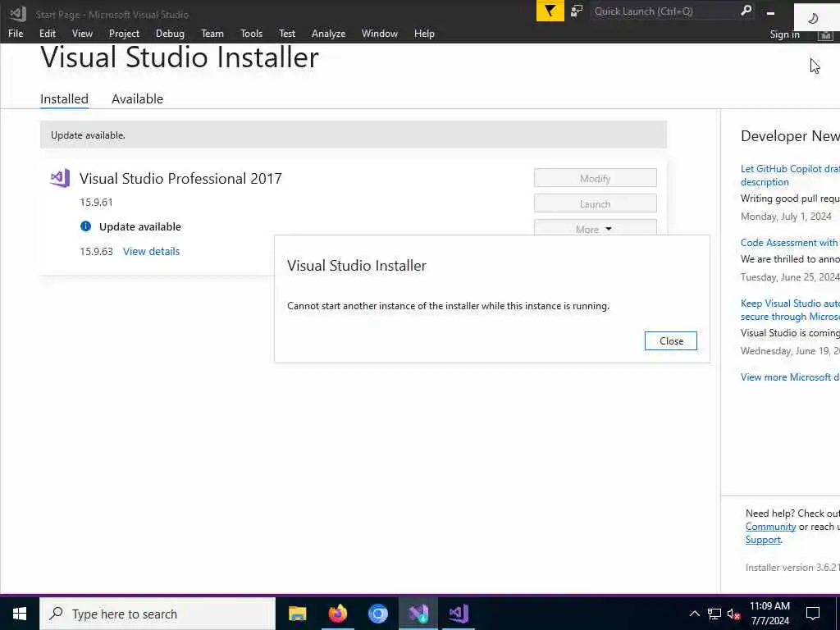
Task: Click the network status tray icon
Action: (x=714, y=614)
